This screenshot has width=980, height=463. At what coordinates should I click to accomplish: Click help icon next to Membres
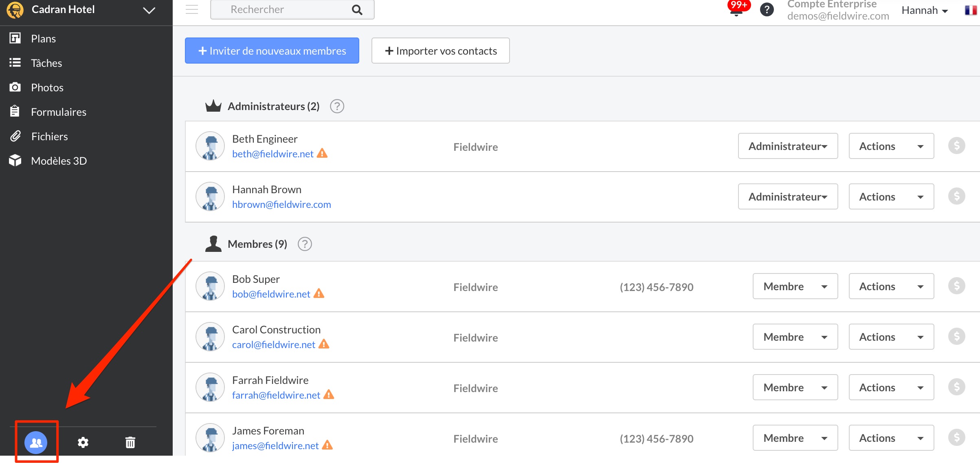point(305,244)
